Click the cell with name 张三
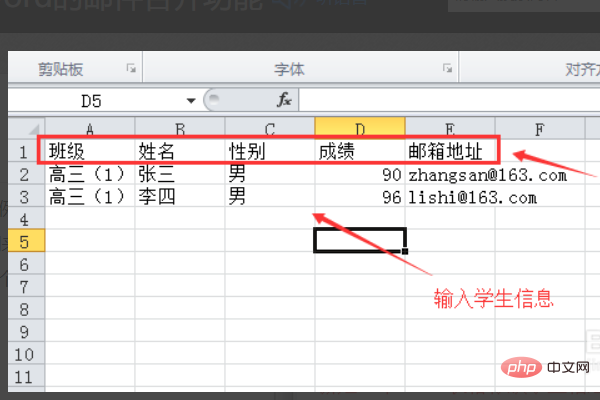 click(x=180, y=175)
